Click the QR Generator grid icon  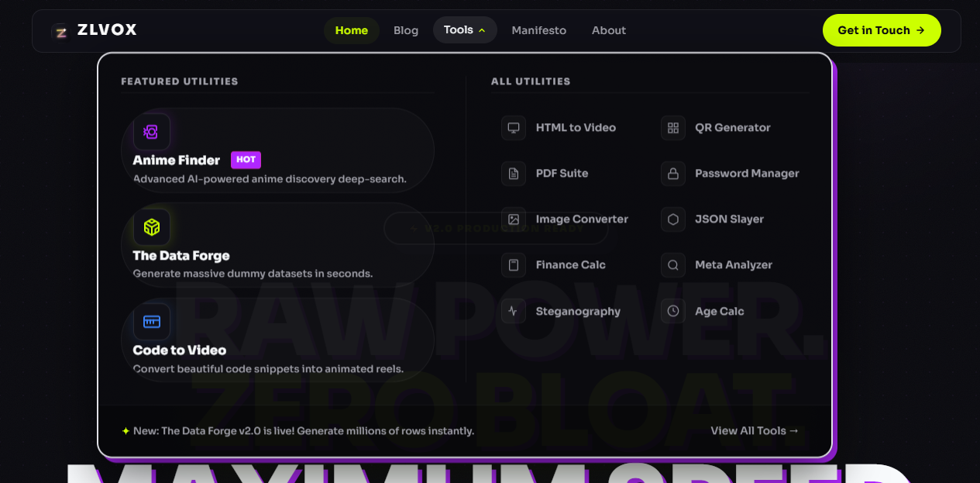click(x=672, y=127)
